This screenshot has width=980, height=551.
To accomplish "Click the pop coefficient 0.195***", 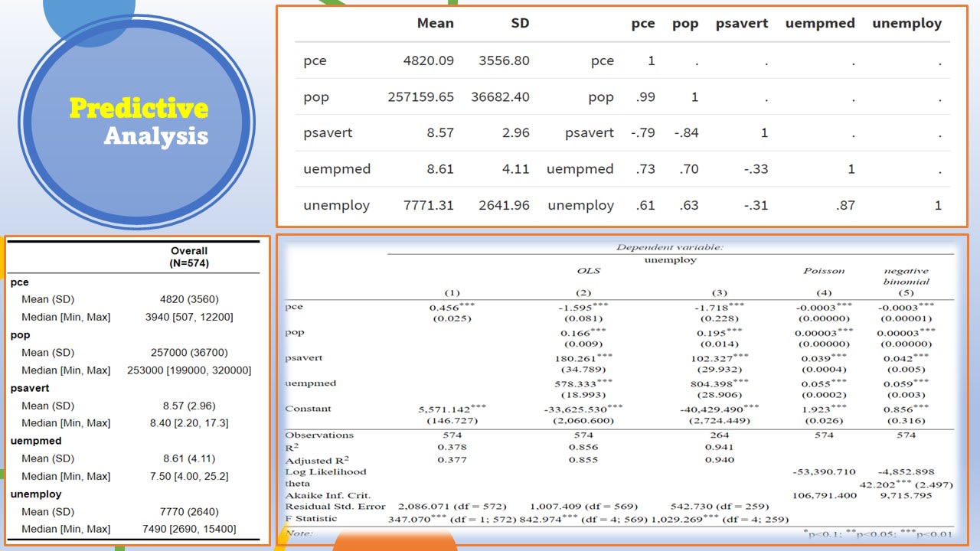I will 720,333.
